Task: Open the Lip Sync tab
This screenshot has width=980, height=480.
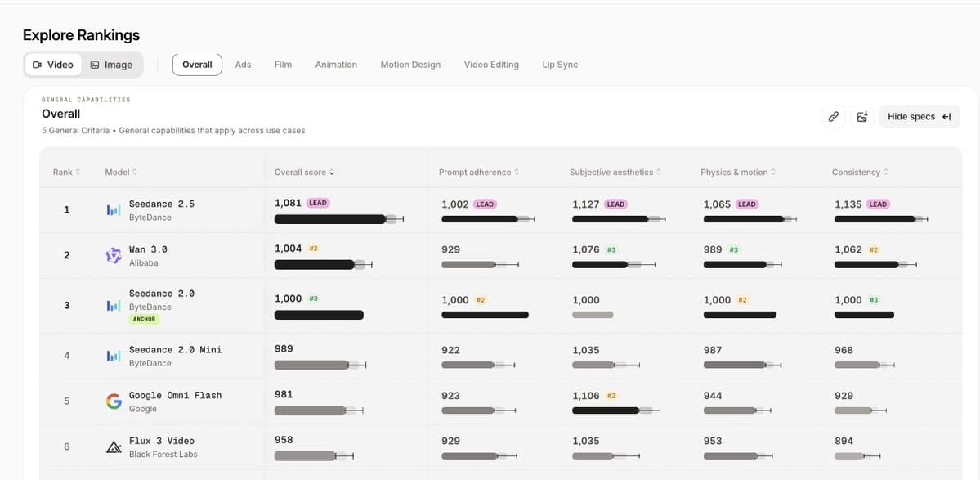Action: click(560, 65)
